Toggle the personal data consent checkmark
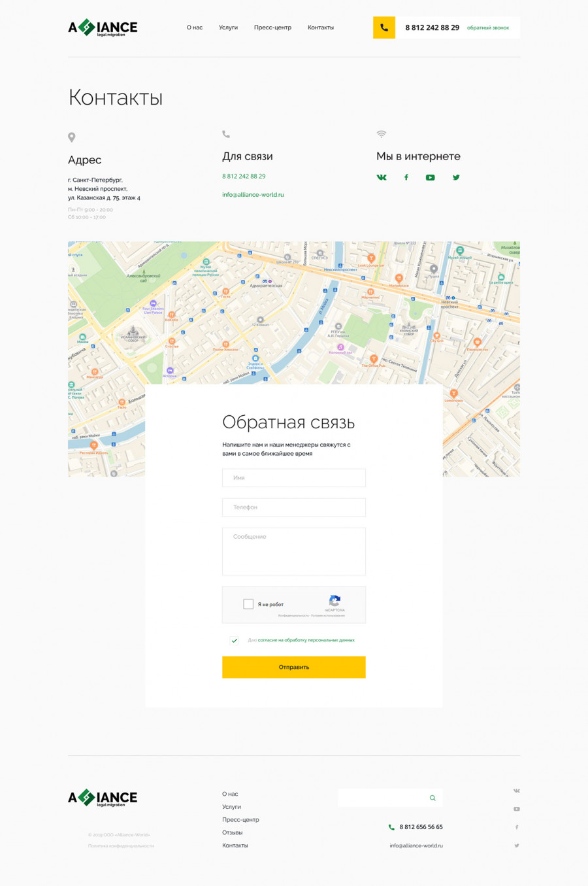 pyautogui.click(x=235, y=640)
